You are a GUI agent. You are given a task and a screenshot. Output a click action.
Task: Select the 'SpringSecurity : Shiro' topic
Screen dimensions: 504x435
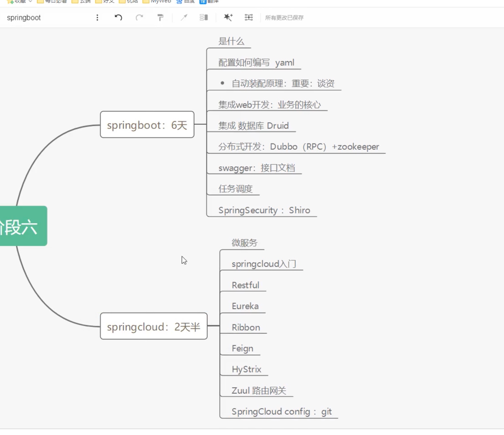coord(264,210)
